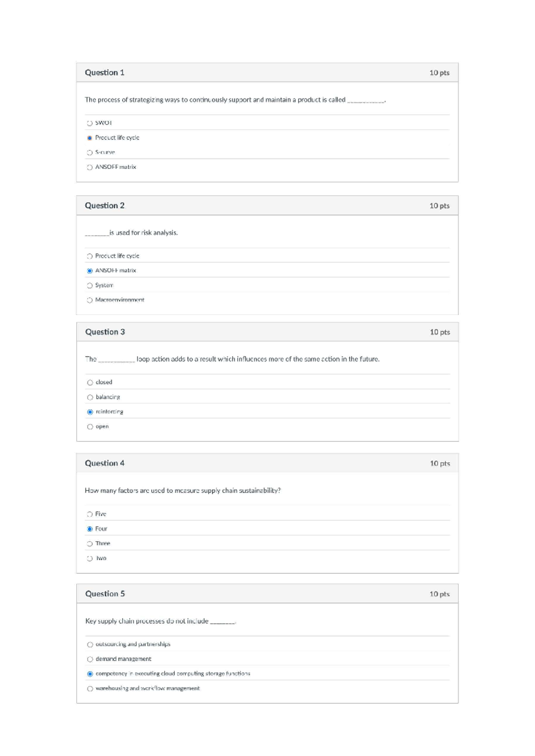Select closed loop option in Question 3
Viewport: 535px width, 756px height.
pyautogui.click(x=90, y=382)
